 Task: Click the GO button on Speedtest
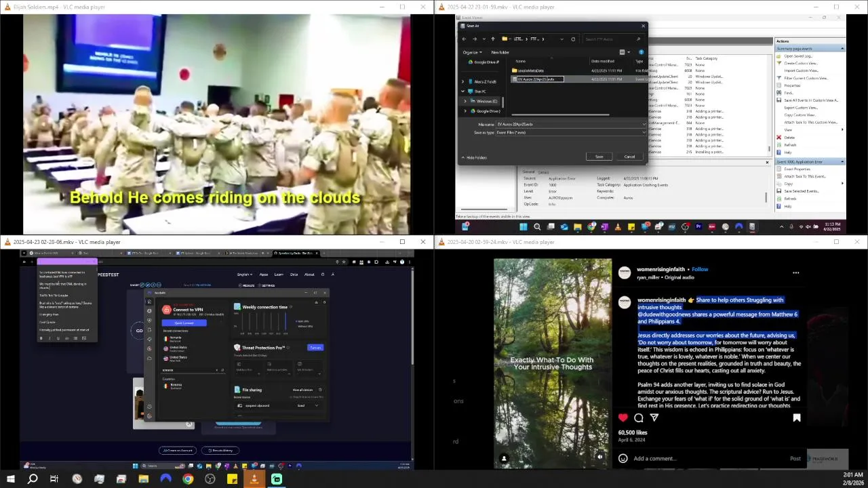point(139,331)
